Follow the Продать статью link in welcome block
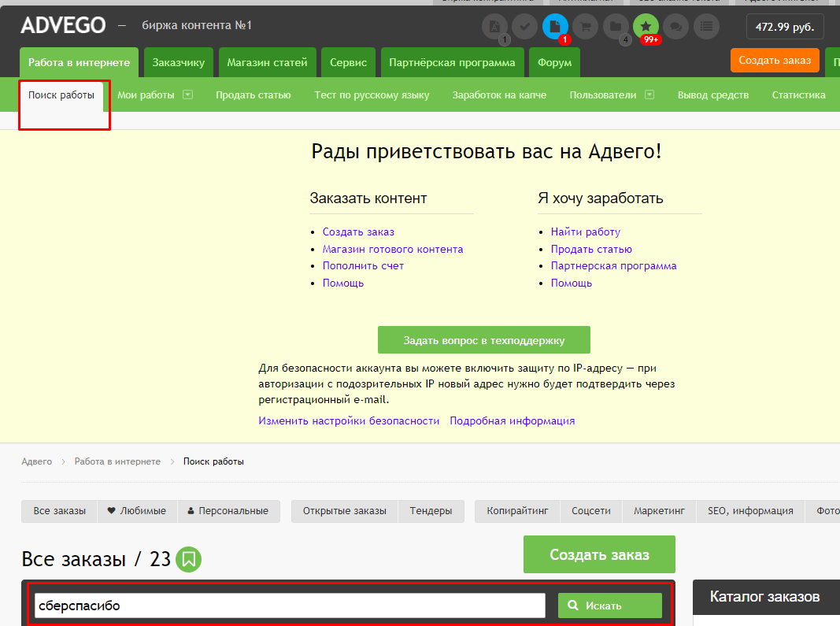This screenshot has height=626, width=840. tap(591, 250)
